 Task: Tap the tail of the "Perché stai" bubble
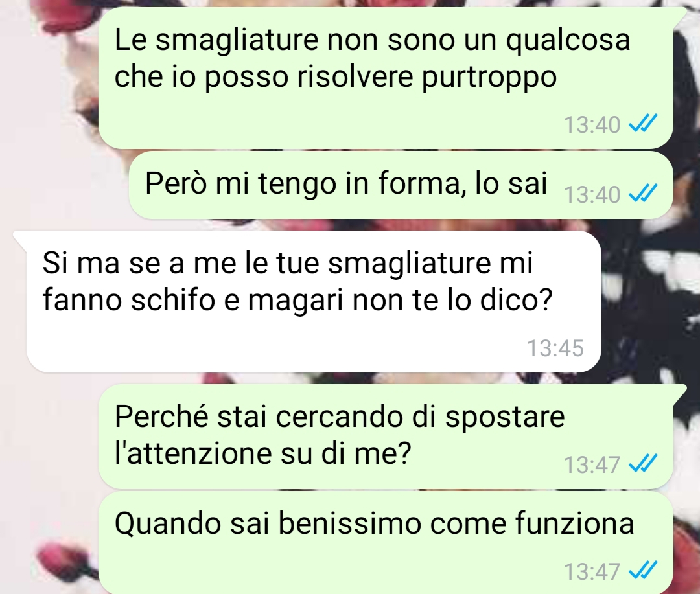(679, 391)
